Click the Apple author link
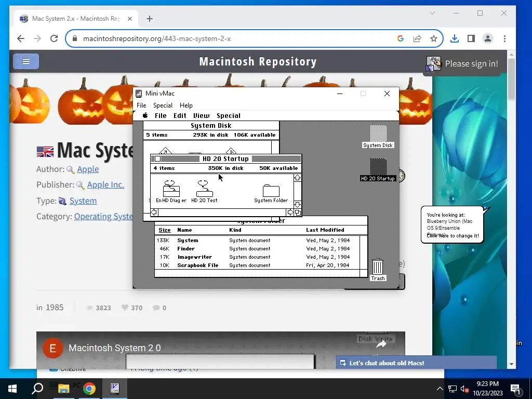This screenshot has width=532, height=399. tap(88, 169)
